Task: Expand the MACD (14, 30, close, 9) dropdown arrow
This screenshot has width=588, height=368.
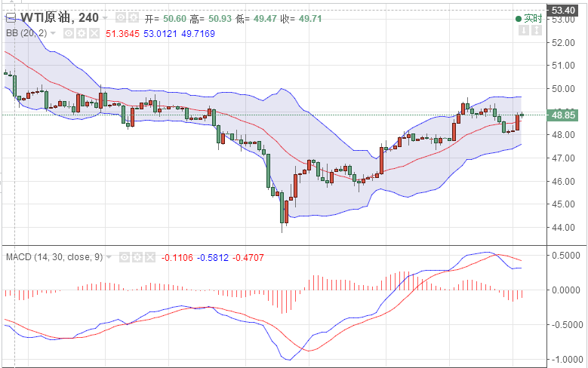Action: (109, 257)
